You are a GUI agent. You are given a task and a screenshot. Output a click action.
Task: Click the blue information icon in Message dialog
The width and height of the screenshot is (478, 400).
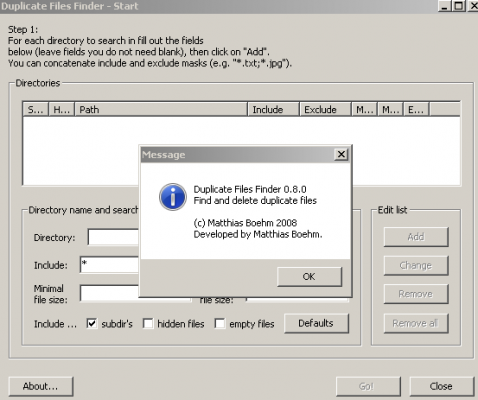173,197
